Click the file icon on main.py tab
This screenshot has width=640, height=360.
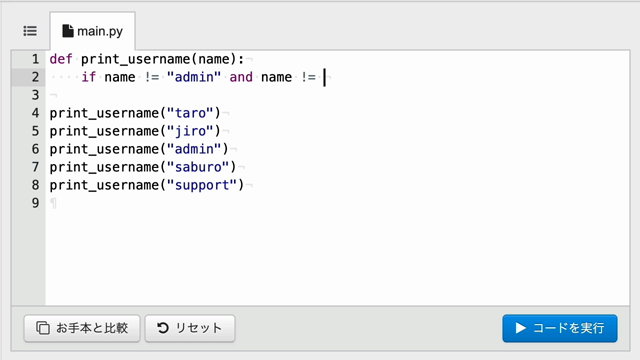(68, 31)
